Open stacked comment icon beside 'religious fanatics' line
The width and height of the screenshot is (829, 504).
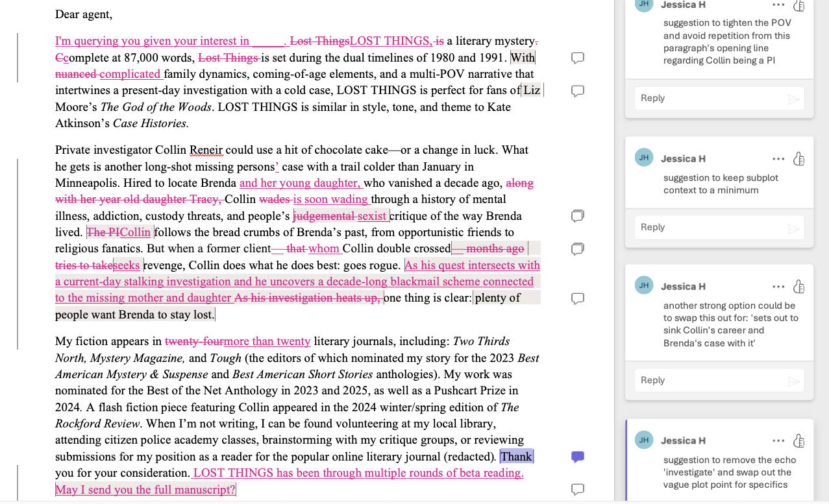pos(578,249)
